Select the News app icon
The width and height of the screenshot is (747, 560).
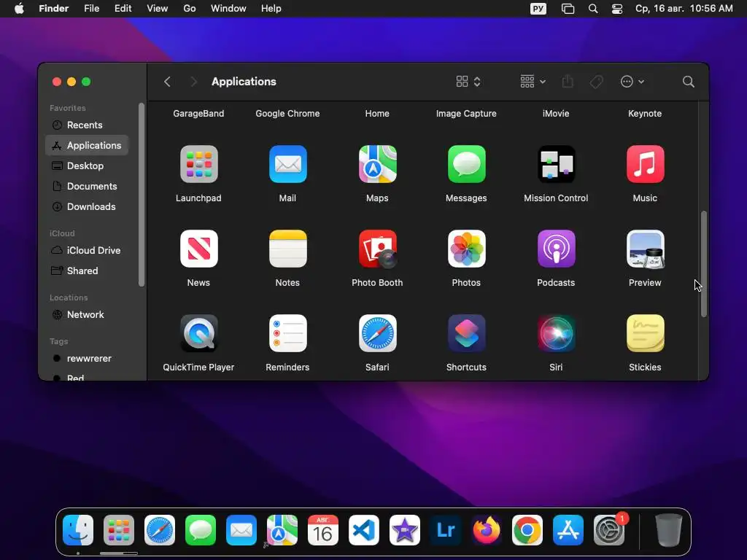click(x=198, y=249)
